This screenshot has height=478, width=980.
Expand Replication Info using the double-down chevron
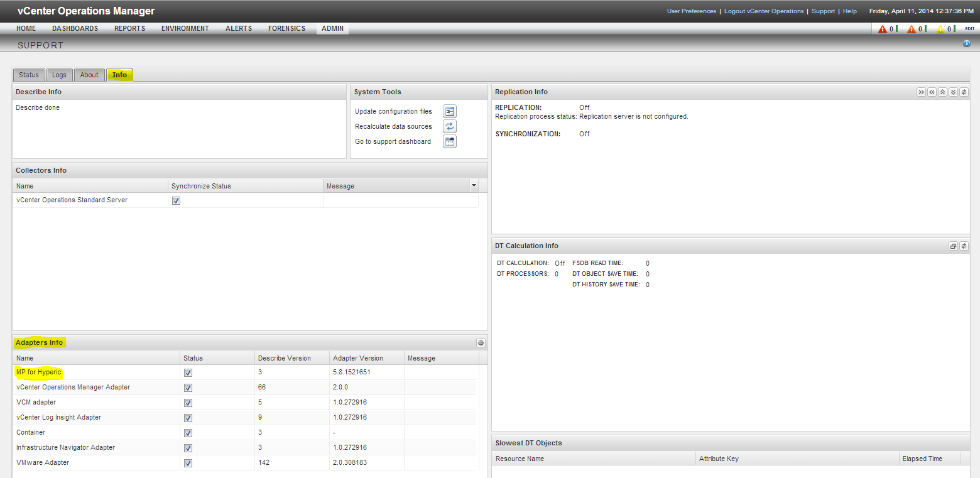click(x=953, y=92)
